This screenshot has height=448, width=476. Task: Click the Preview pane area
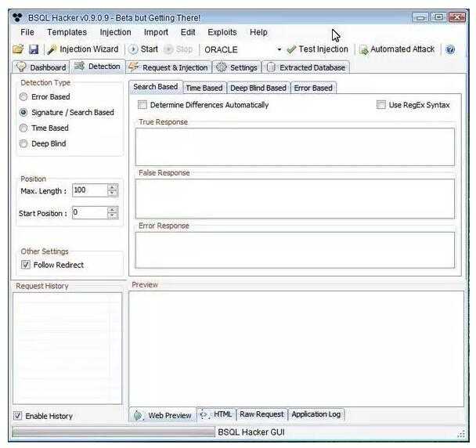(296, 349)
